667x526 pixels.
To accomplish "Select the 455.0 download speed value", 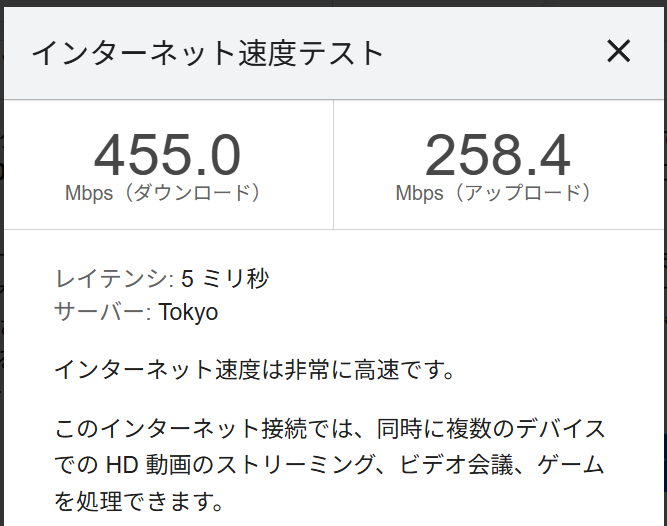I will click(167, 156).
